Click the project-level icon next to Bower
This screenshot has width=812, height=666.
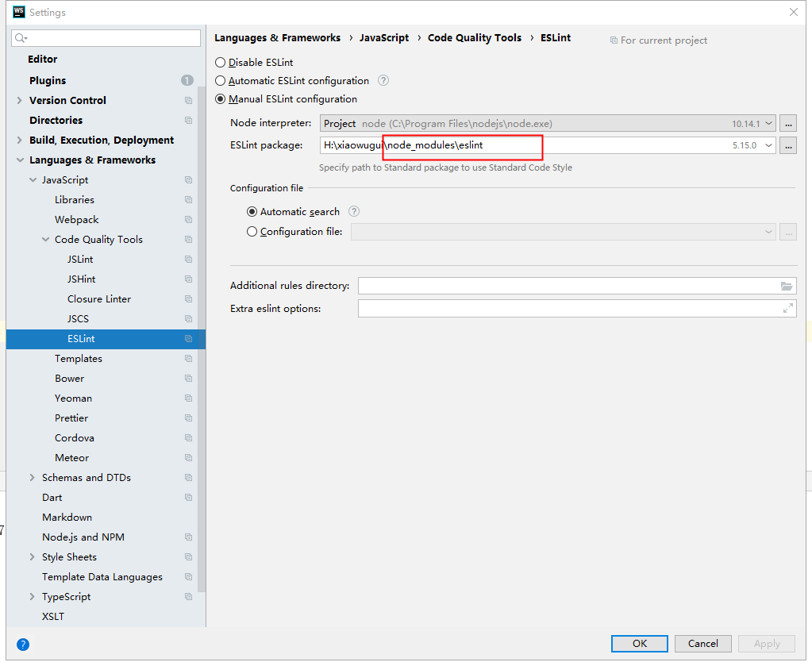(x=188, y=379)
